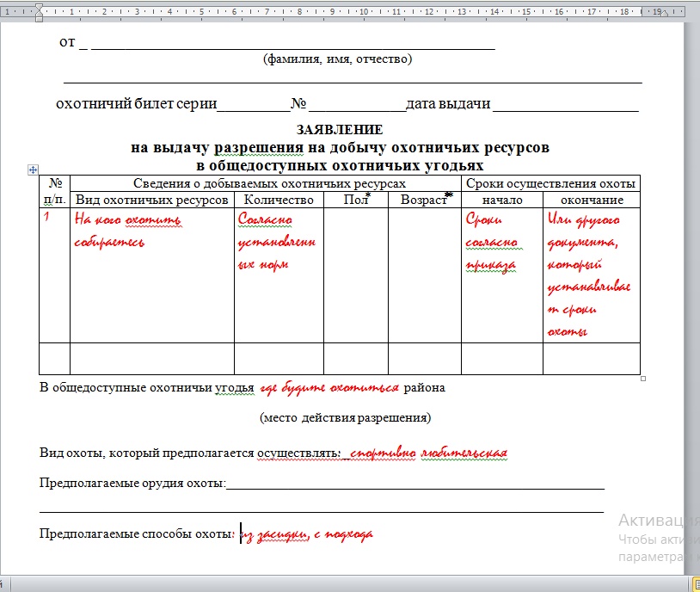The image size is (700, 592).
Task: Click the 'Количество' column header cell
Action: coord(279,200)
